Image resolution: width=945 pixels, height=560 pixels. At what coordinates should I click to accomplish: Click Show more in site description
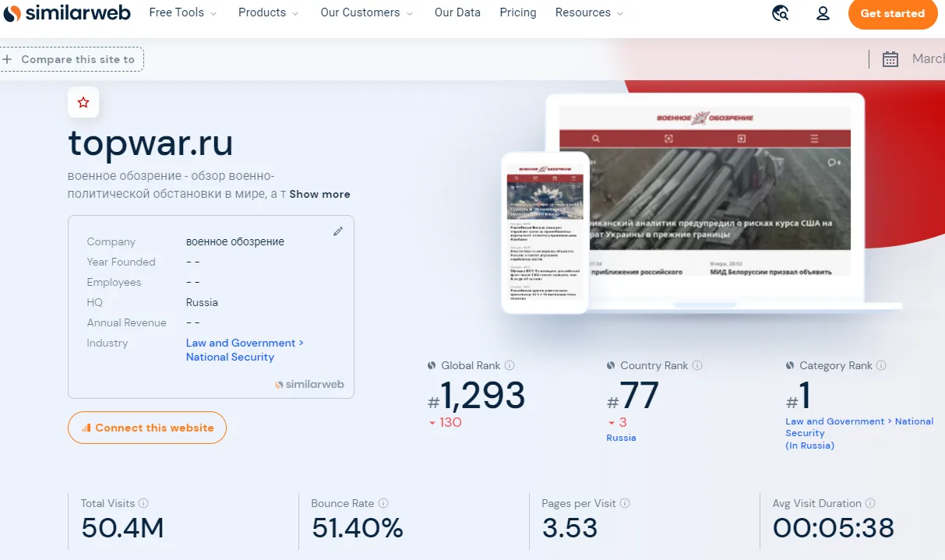(x=319, y=194)
